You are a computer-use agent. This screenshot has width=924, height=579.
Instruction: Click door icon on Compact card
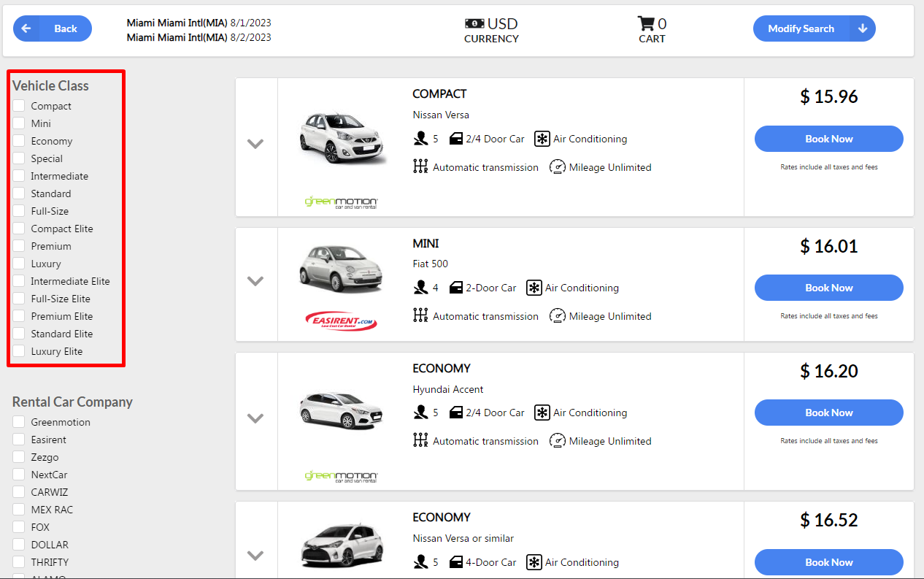pyautogui.click(x=455, y=139)
